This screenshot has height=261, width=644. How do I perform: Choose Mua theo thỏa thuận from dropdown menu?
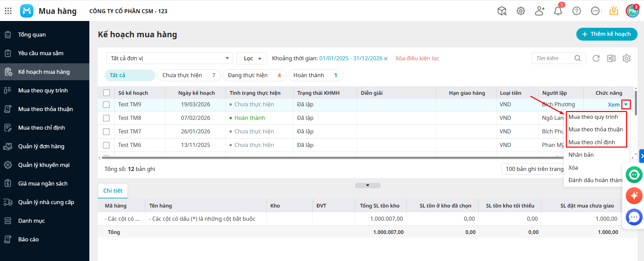[x=596, y=129]
